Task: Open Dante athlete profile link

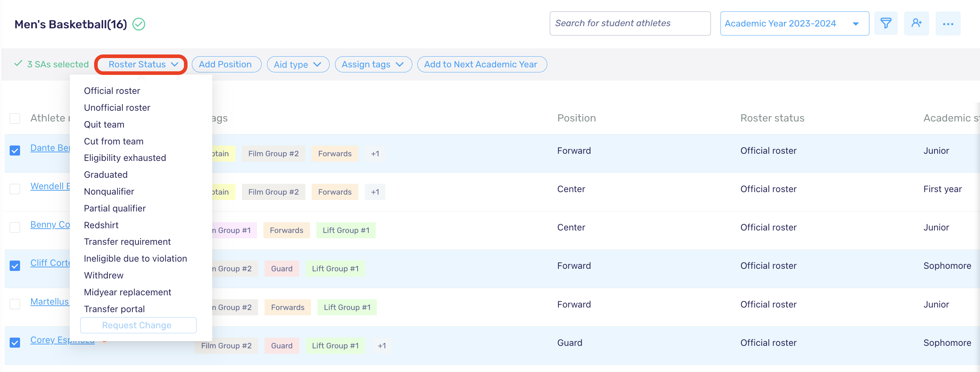Action: click(x=50, y=148)
